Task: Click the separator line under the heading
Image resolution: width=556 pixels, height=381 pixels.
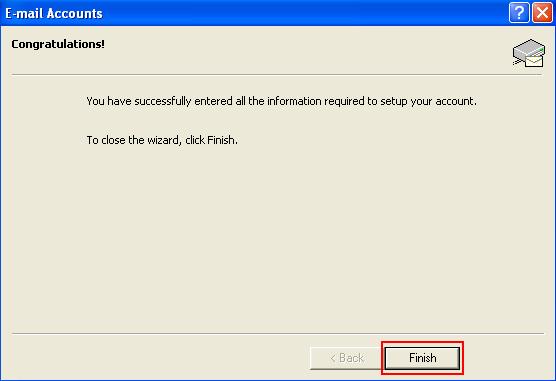Action: (277, 74)
